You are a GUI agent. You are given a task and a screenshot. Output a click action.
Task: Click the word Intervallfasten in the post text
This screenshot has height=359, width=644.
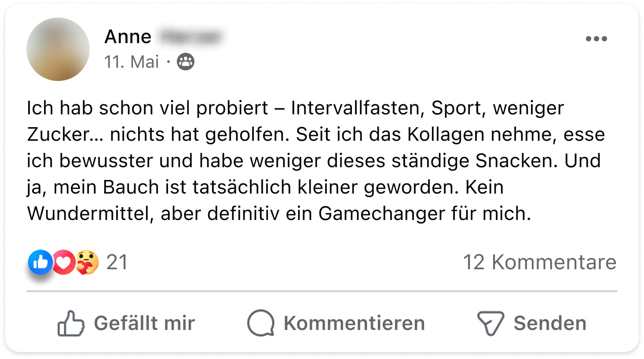tap(355, 108)
